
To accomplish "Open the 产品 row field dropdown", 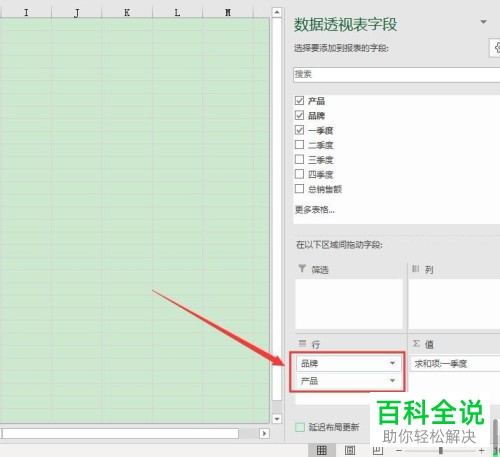I will coord(392,380).
